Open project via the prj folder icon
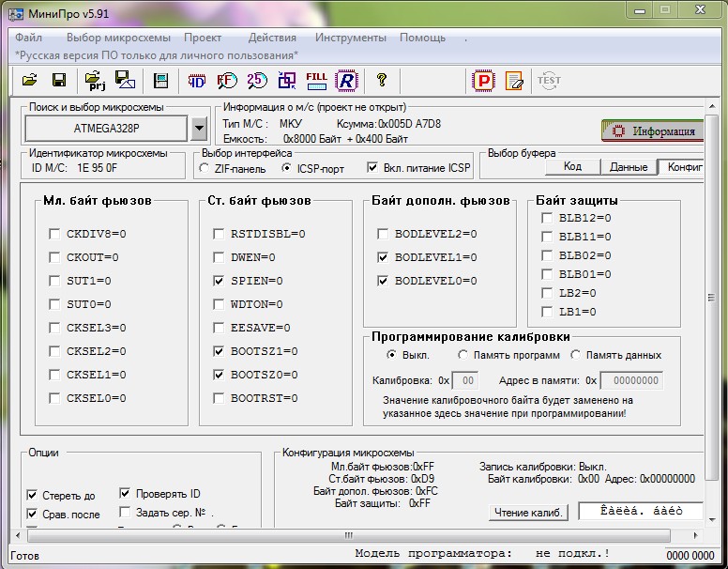Image resolution: width=728 pixels, height=569 pixels. pyautogui.click(x=95, y=81)
